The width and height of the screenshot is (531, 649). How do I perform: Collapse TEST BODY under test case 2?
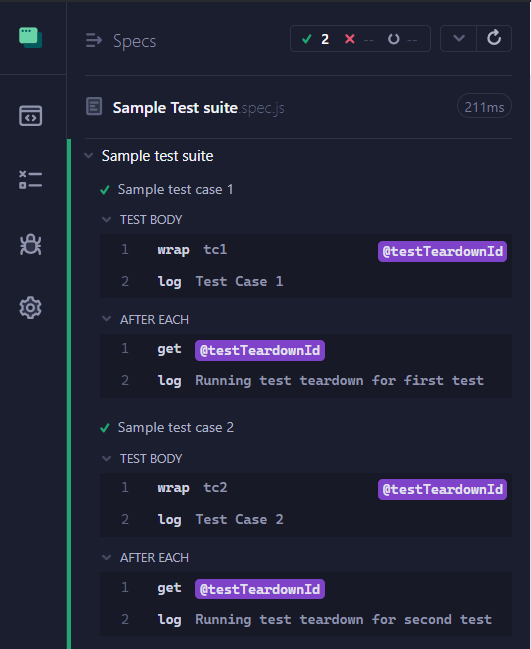coord(106,459)
